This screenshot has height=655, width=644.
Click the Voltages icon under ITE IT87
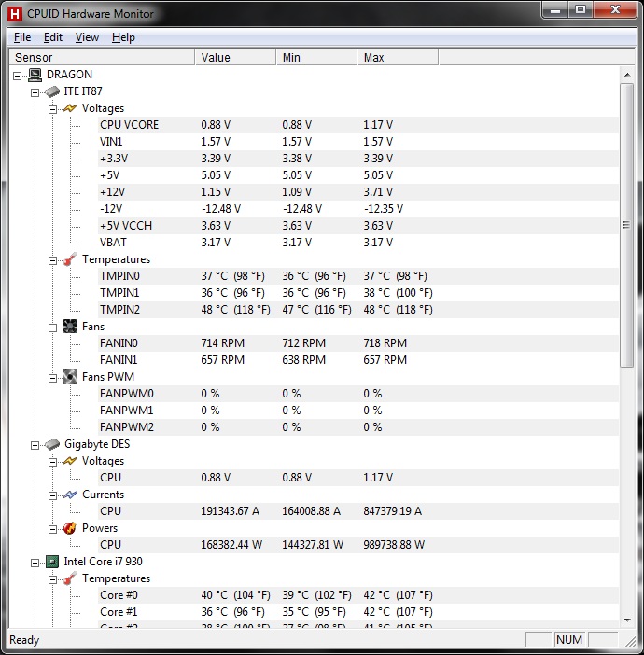click(x=70, y=108)
